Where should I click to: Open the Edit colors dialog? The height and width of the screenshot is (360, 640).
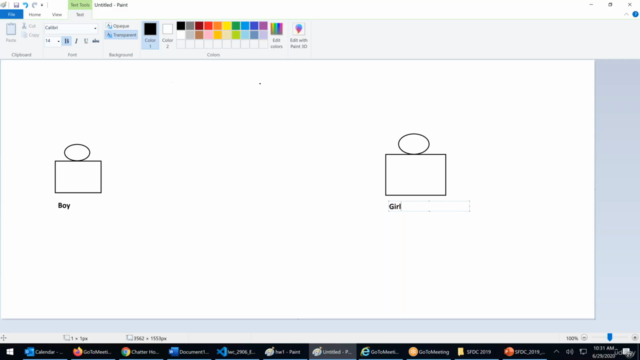[276, 35]
